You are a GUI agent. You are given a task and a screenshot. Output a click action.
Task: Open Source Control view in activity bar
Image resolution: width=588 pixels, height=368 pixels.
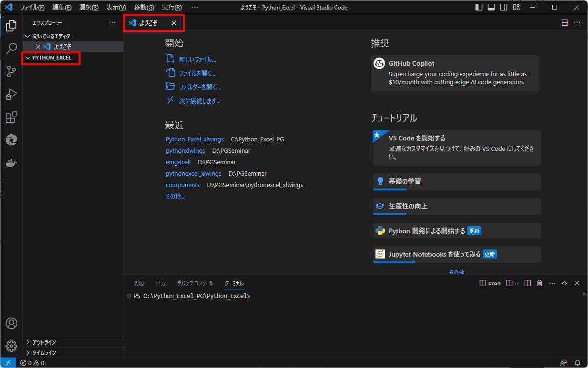[11, 71]
